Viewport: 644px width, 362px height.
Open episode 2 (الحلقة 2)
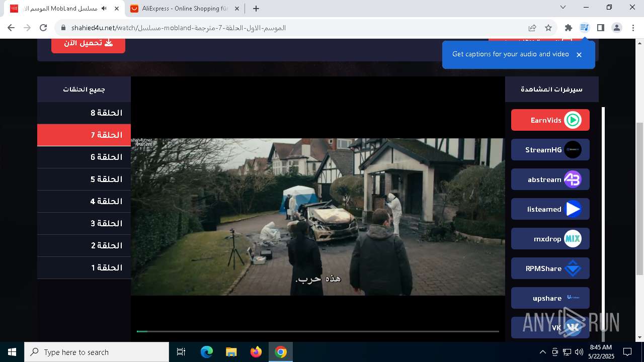click(84, 246)
